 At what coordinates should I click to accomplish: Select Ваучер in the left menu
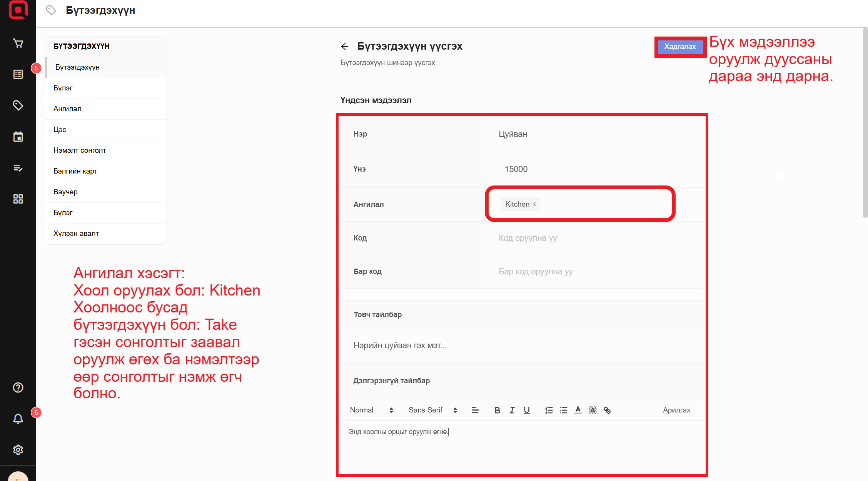coord(65,192)
